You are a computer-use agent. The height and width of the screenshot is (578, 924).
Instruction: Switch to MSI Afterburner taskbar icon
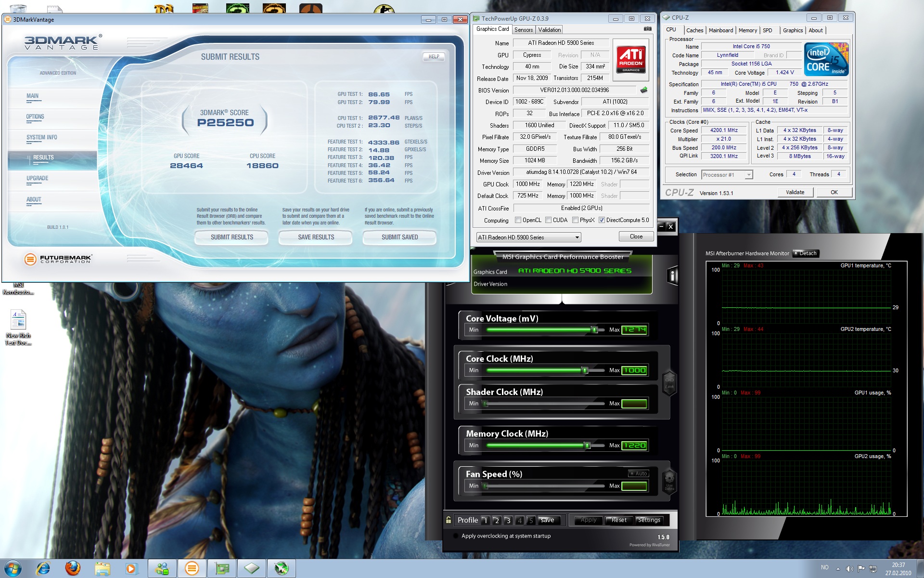pyautogui.click(x=282, y=568)
